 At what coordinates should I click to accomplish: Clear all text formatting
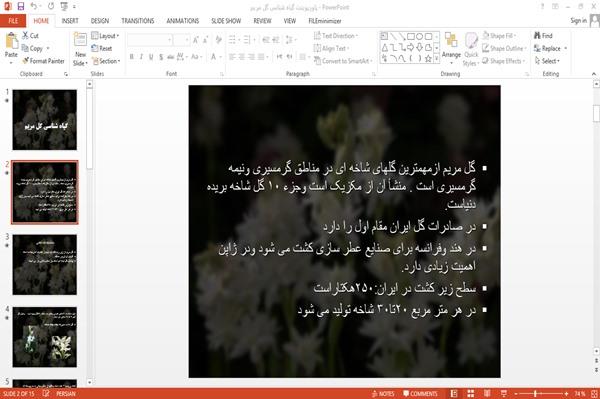pyautogui.click(x=218, y=40)
